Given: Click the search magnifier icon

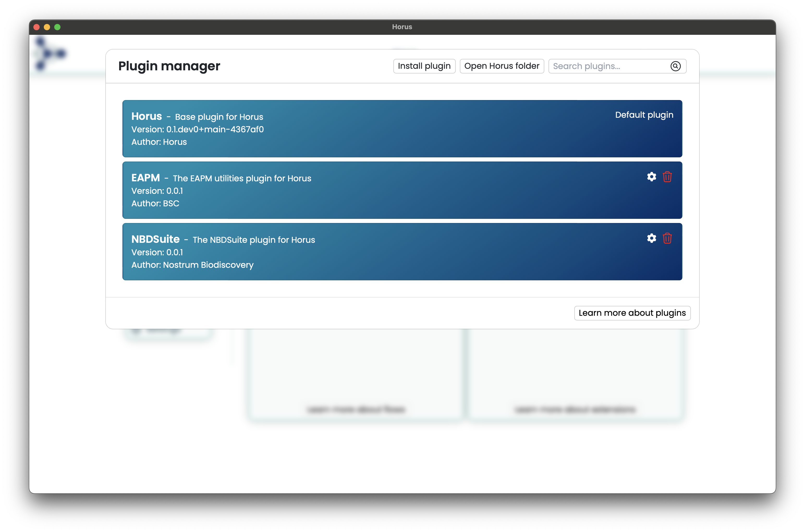Looking at the screenshot, I should (675, 66).
